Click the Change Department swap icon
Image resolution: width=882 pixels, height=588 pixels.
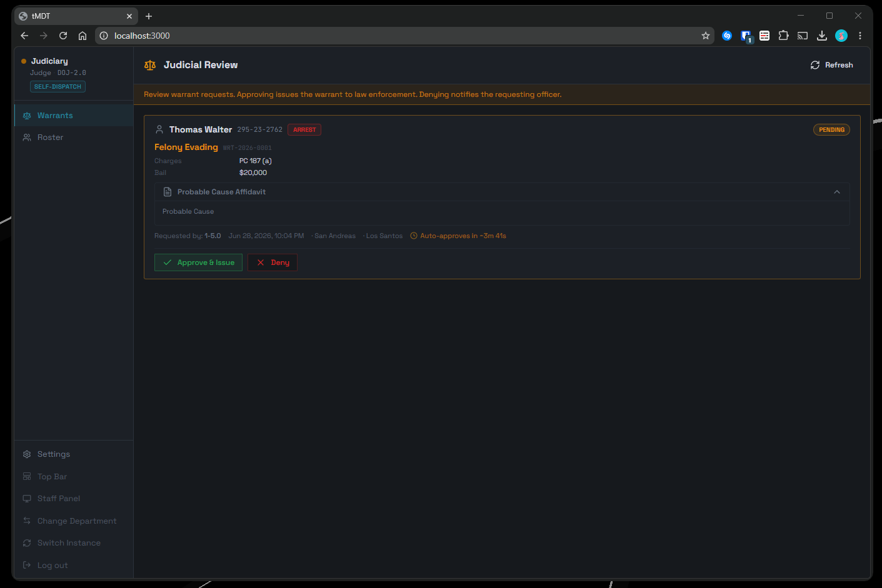click(27, 521)
